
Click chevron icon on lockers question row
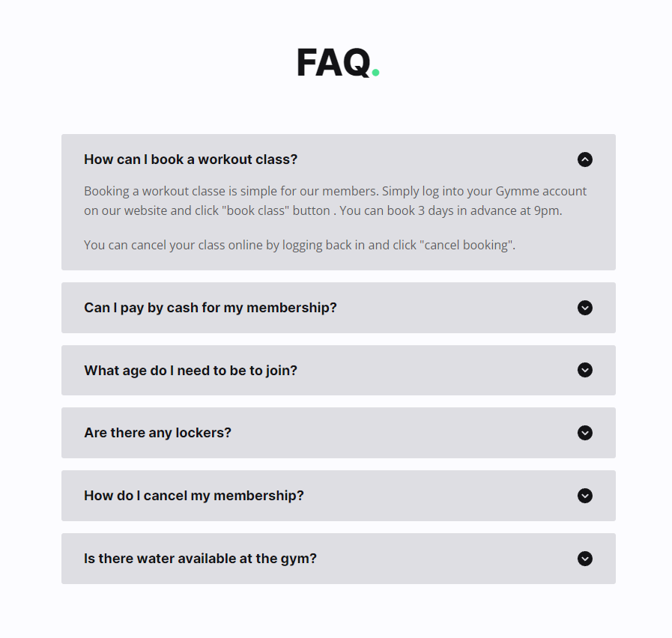coord(584,433)
